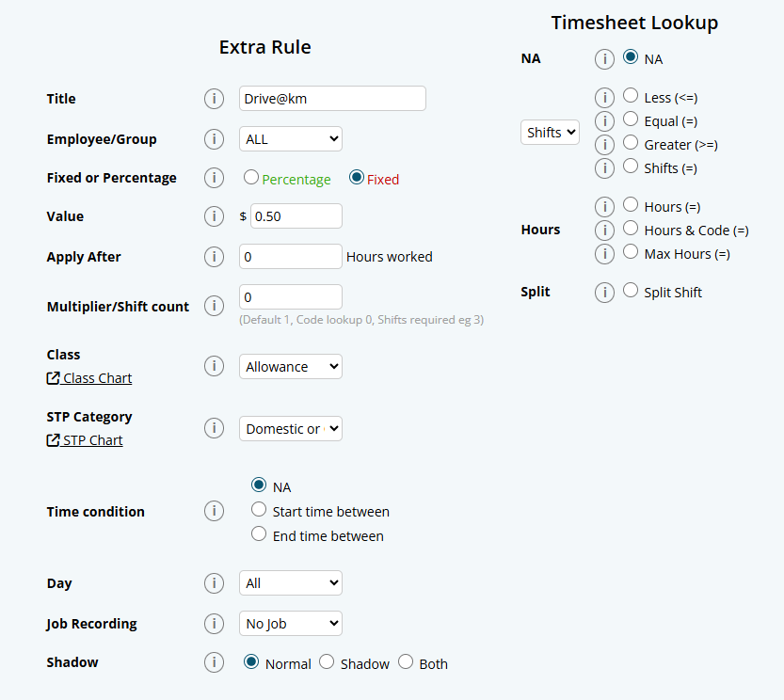This screenshot has height=700, width=784.
Task: Open the STP Chart link
Action: click(86, 440)
